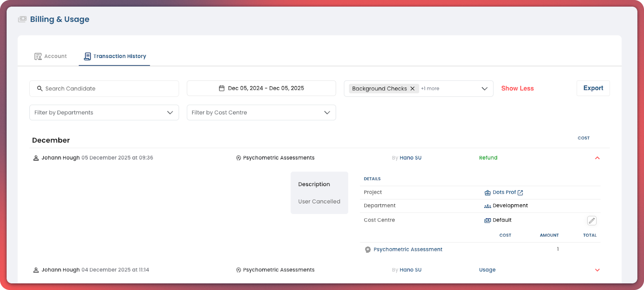Click the Export button
This screenshot has width=644, height=290.
(593, 88)
